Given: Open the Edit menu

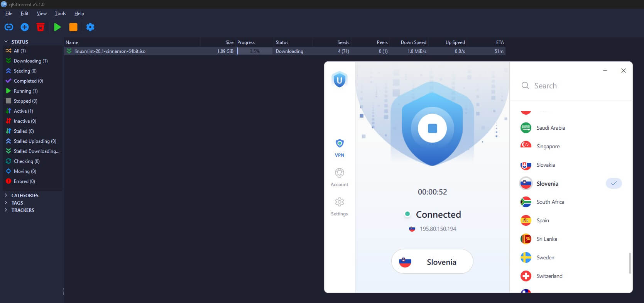Looking at the screenshot, I should click(x=25, y=14).
